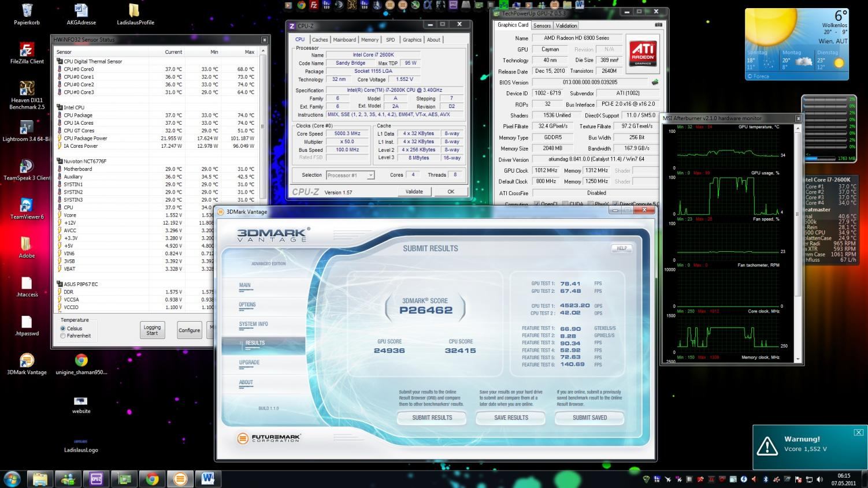Click Configure in HWiNFO32 Sensor Status
This screenshot has width=868, height=488.
pos(189,330)
